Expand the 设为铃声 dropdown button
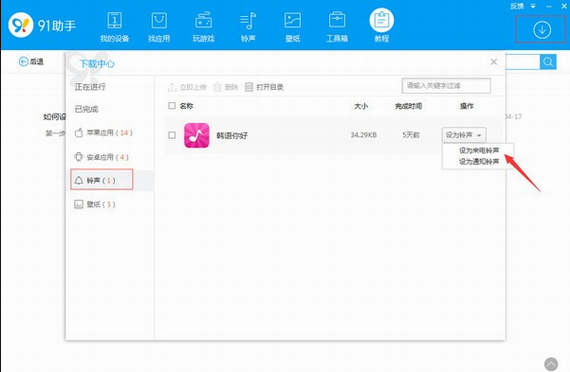The height and width of the screenshot is (372, 570). coord(464,135)
